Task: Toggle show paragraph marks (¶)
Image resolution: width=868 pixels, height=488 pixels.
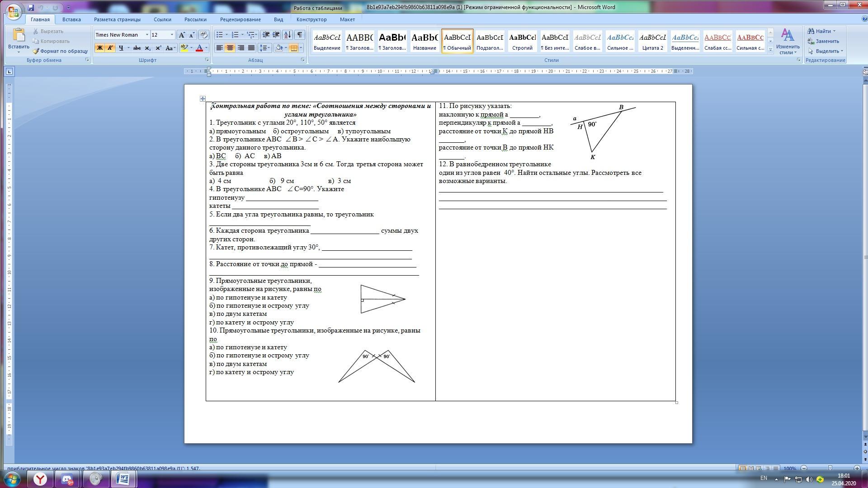Action: click(x=299, y=35)
